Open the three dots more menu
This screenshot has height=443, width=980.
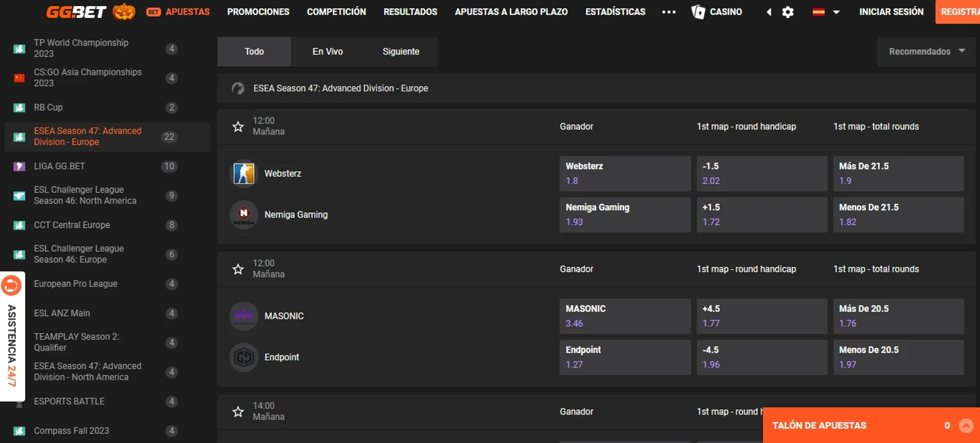669,12
